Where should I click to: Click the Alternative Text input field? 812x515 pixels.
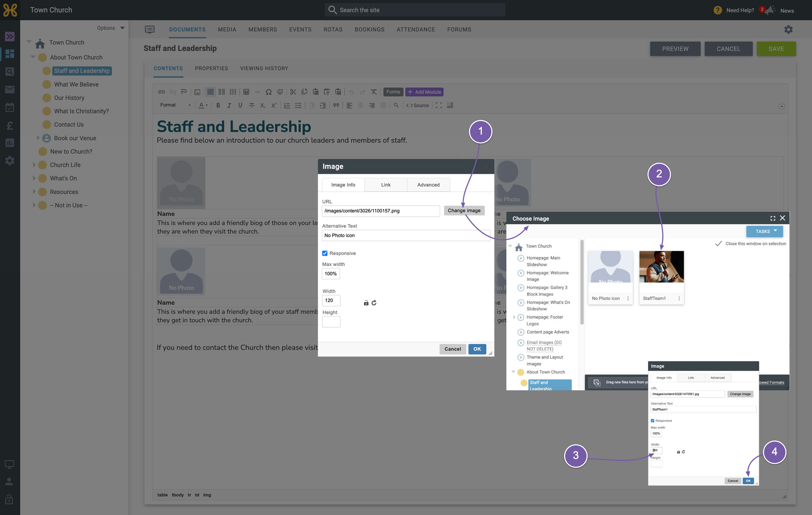click(x=406, y=236)
